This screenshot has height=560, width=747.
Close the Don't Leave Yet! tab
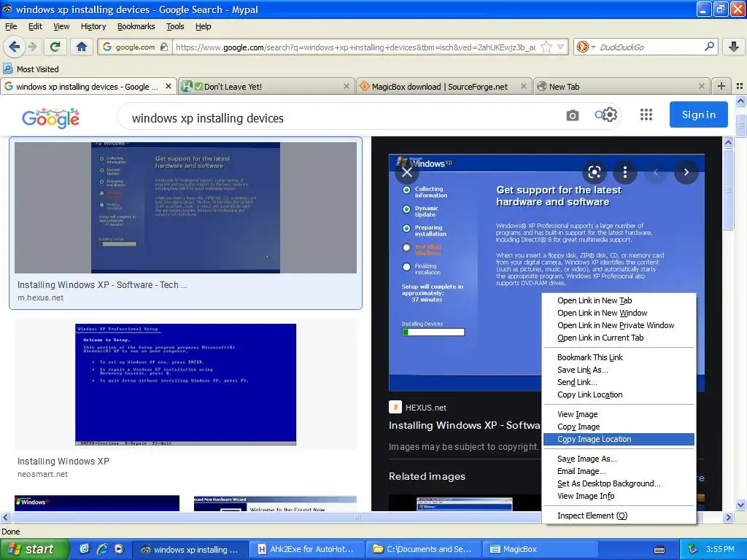[347, 86]
